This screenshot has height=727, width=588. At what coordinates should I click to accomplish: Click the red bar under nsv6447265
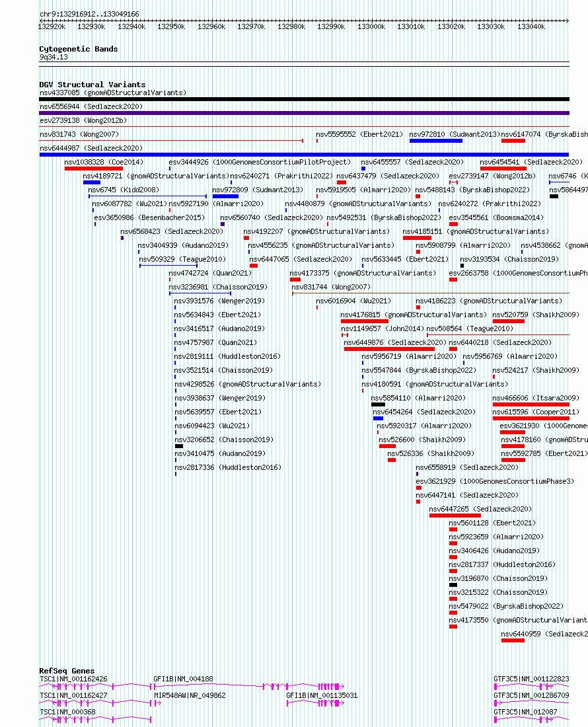pyautogui.click(x=455, y=515)
